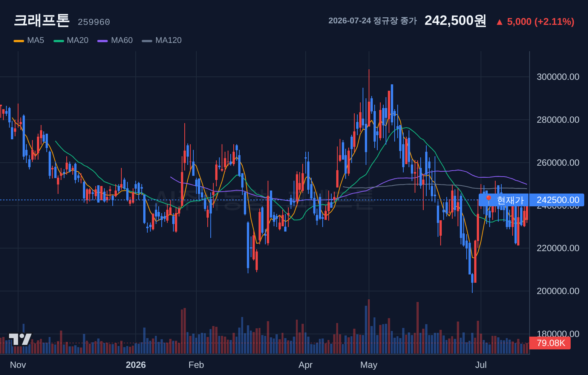Click the 259960 ticker code
588x375 pixels.
coord(94,22)
